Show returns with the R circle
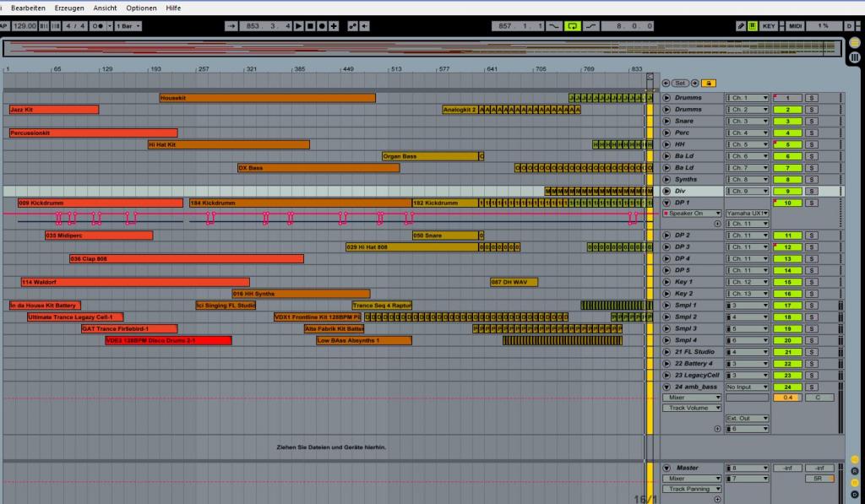Image resolution: width=865 pixels, height=504 pixels. [x=855, y=471]
